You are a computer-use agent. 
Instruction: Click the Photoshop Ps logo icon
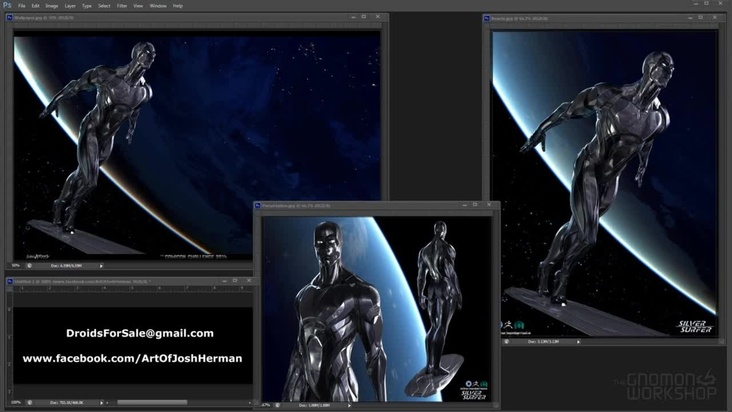pos(7,6)
